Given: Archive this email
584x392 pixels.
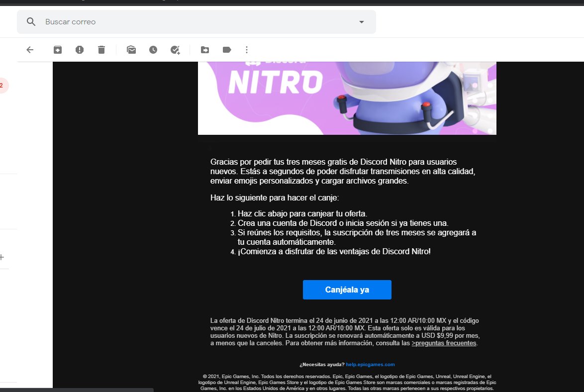Looking at the screenshot, I should (58, 50).
